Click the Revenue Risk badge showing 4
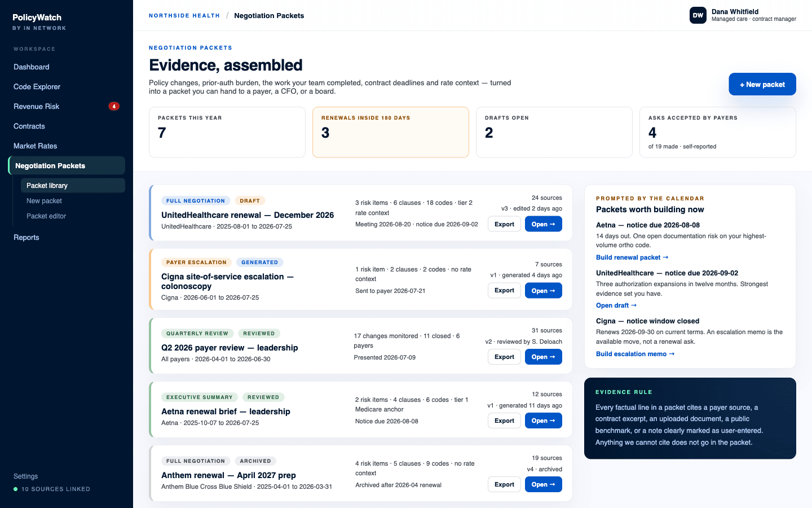The width and height of the screenshot is (812, 508). tap(114, 106)
